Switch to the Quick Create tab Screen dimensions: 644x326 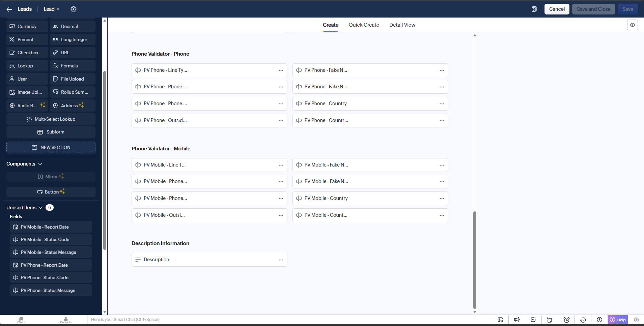tap(364, 25)
